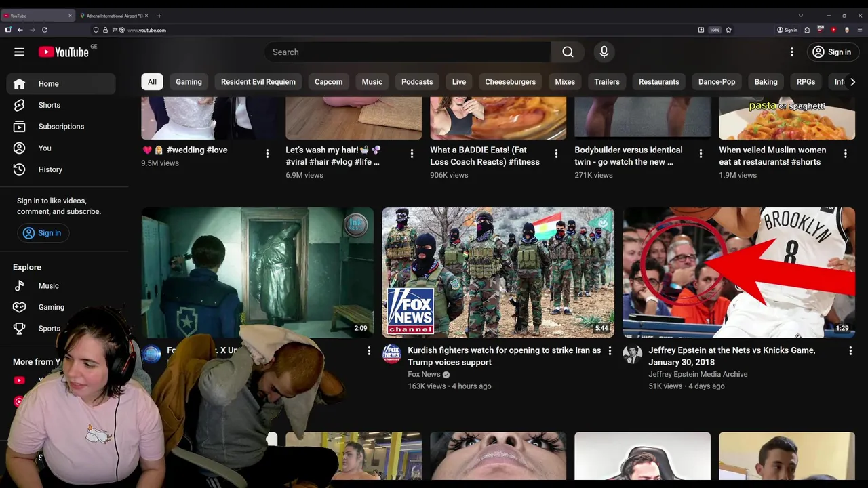This screenshot has height=488, width=868.
Task: Open the YouTube guide hamburger menu
Action: coord(19,52)
